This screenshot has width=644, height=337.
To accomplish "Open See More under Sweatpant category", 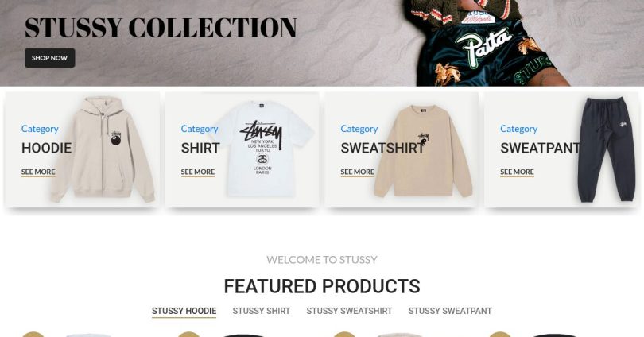I will (x=517, y=172).
